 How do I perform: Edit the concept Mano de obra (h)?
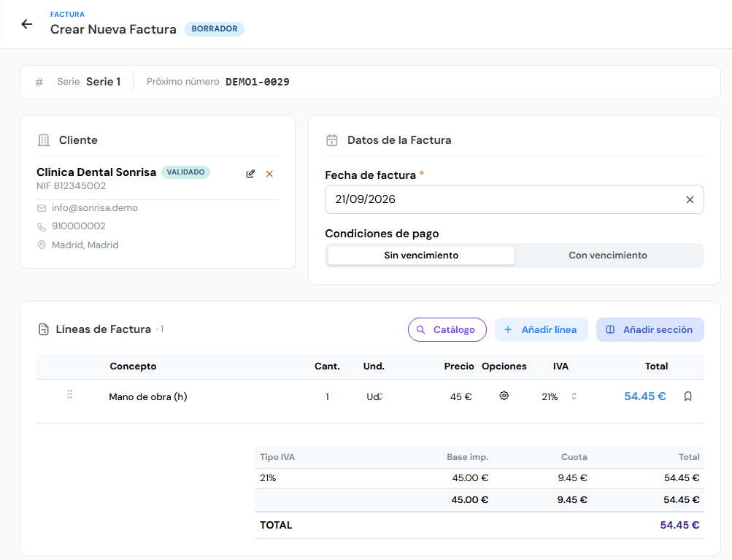pyautogui.click(x=148, y=396)
